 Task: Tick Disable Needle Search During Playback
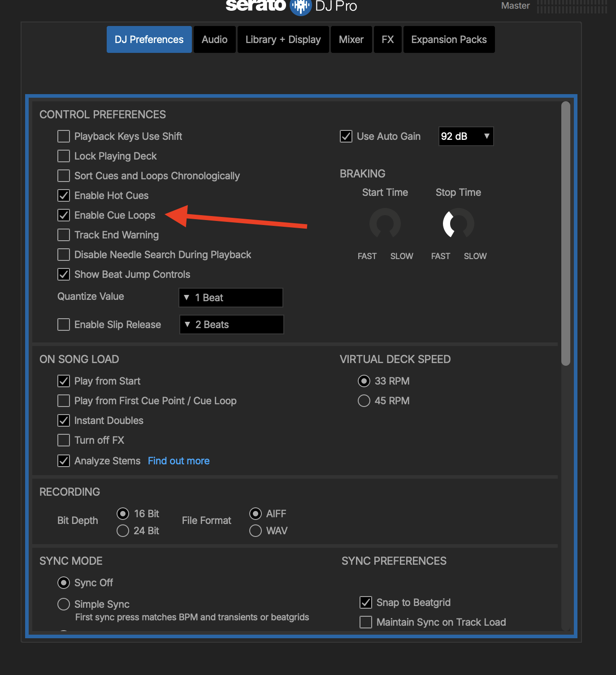[x=64, y=255]
